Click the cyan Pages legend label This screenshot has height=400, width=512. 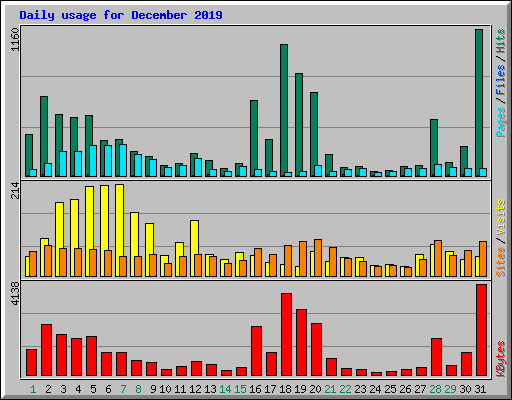[501, 122]
